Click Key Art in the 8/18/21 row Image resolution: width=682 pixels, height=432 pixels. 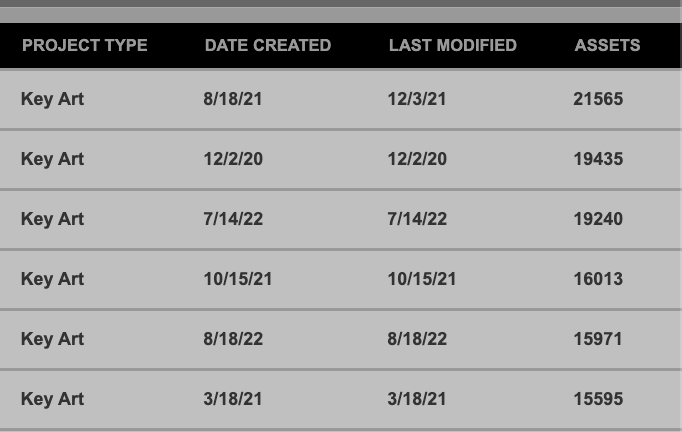(x=52, y=99)
